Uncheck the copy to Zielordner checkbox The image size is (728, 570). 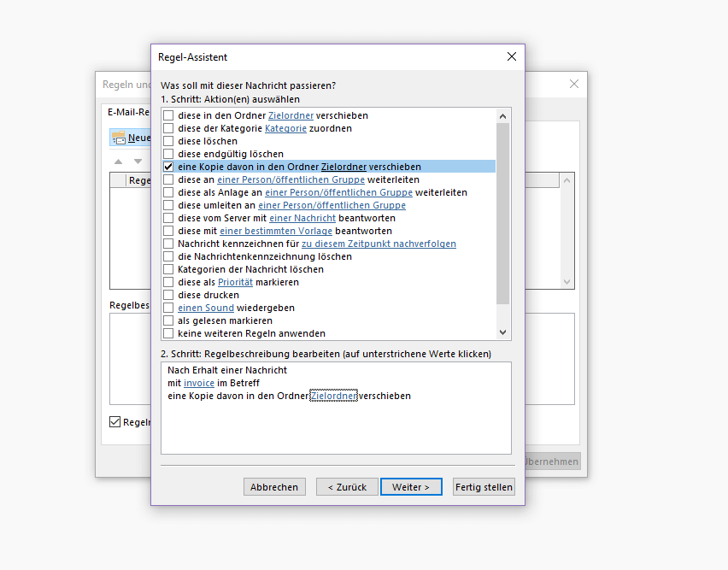point(168,167)
